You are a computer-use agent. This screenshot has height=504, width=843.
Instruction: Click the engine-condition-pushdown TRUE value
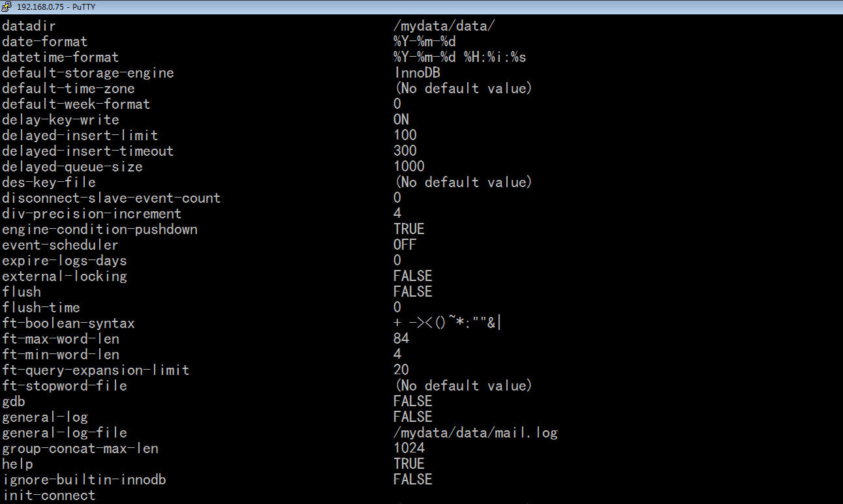pyautogui.click(x=409, y=230)
